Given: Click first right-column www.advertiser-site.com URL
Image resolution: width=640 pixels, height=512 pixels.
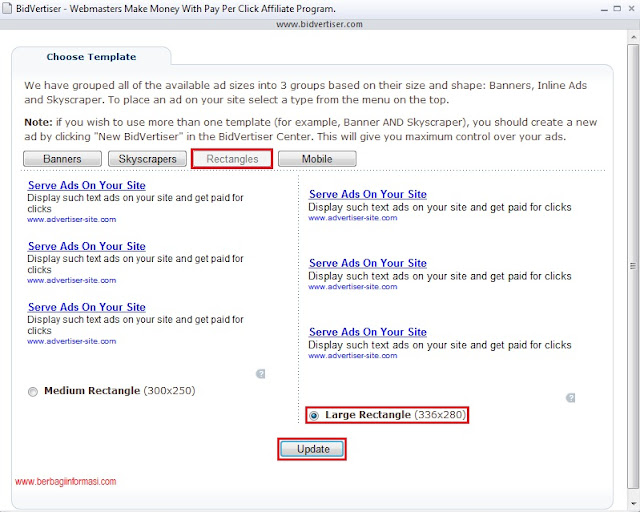Looking at the screenshot, I should [x=353, y=218].
